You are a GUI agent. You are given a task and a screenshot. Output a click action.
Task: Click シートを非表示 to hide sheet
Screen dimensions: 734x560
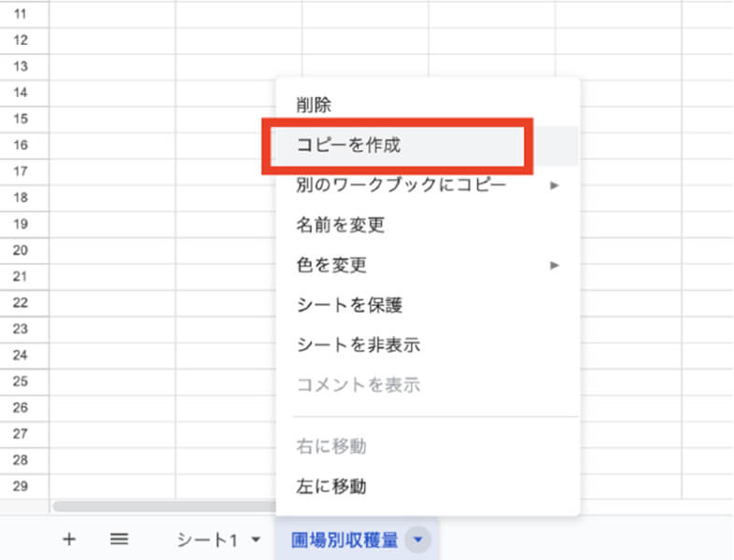[358, 345]
